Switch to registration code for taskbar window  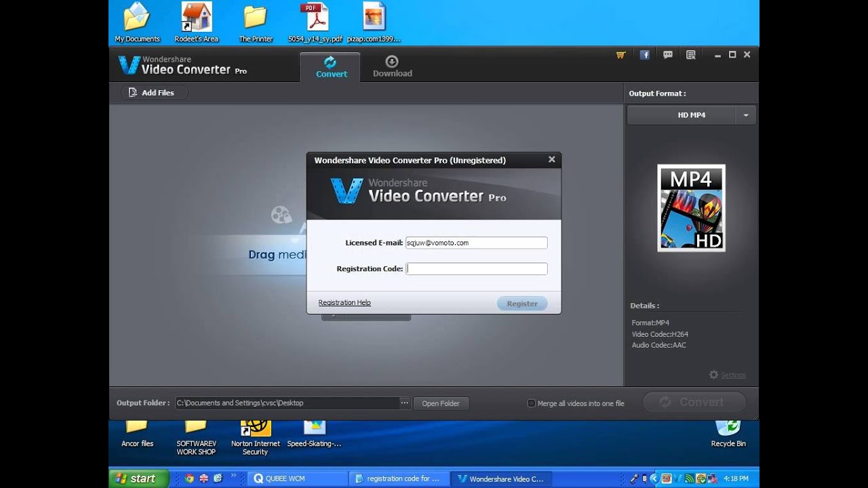[x=399, y=479]
